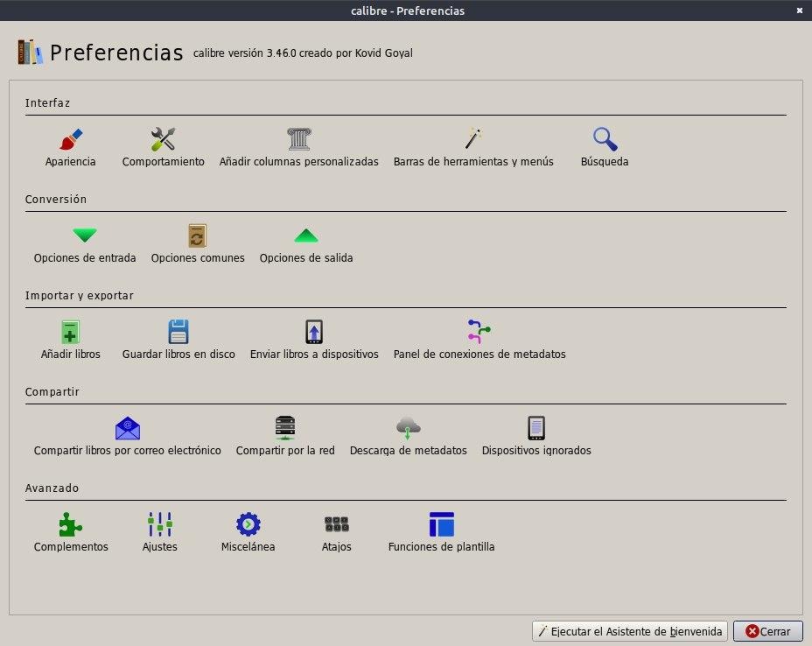Click the "Complementos" label text
The width and height of the screenshot is (812, 646).
click(71, 547)
